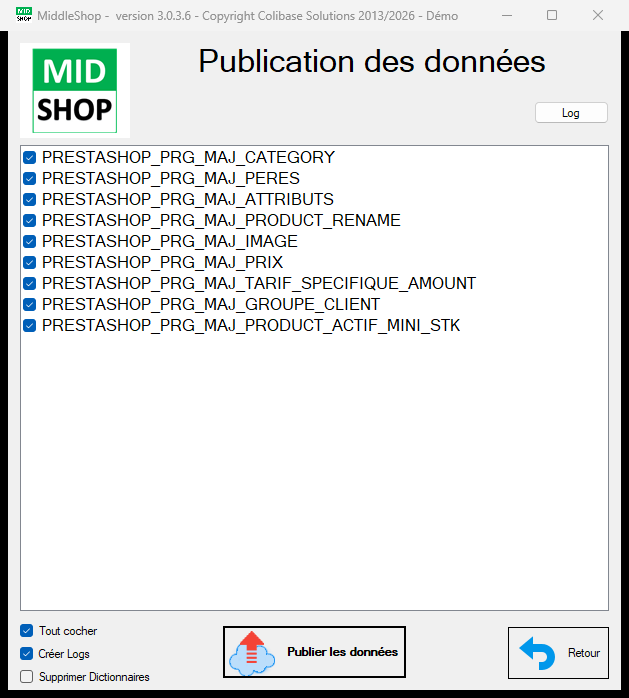This screenshot has width=629, height=698.
Task: Select the PRESTASHOP_PRG_MAJ_PERES row text
Action: [171, 179]
